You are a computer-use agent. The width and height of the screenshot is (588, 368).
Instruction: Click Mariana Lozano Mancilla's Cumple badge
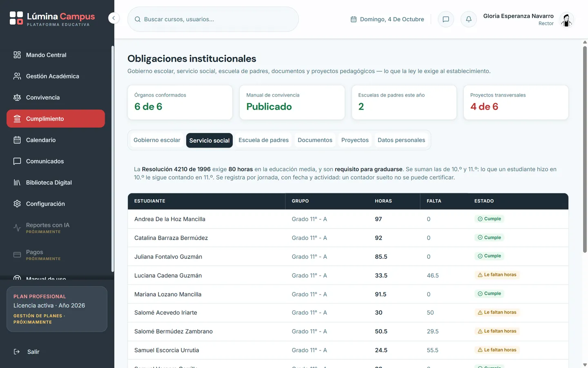coord(489,294)
